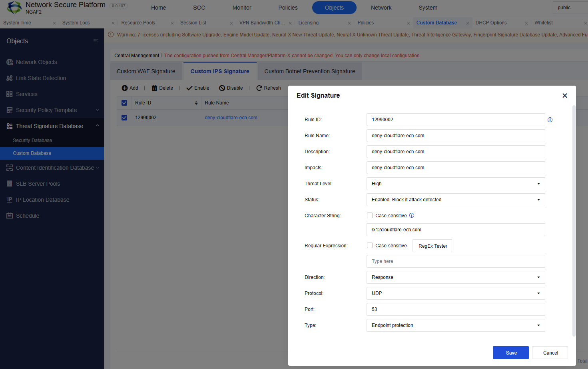Switch to Custom WAF Signature tab

click(x=146, y=71)
